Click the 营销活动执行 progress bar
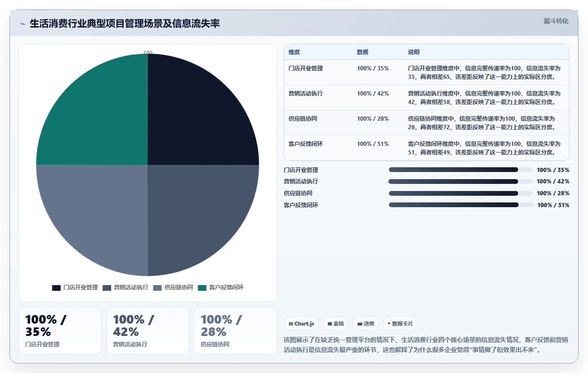Viewport: 588px width, 373px height. point(461,182)
